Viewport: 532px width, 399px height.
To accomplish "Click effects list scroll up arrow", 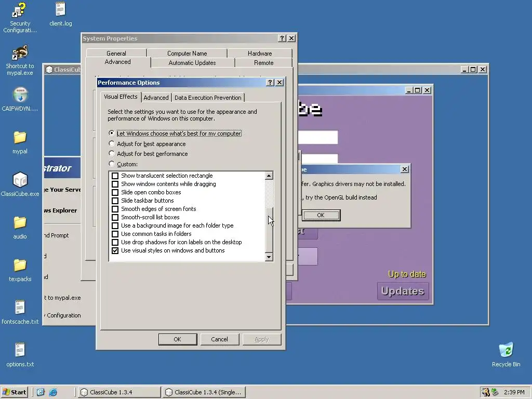I will (269, 176).
